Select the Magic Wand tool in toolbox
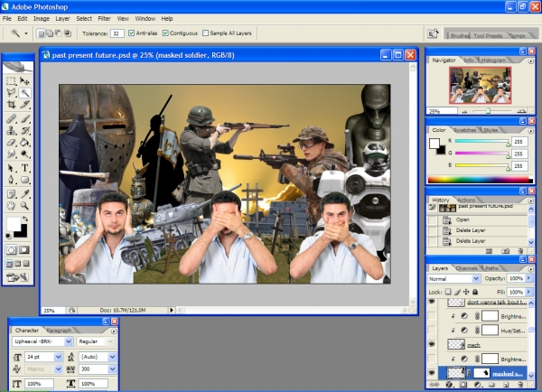This screenshot has height=392, width=542. (24, 93)
